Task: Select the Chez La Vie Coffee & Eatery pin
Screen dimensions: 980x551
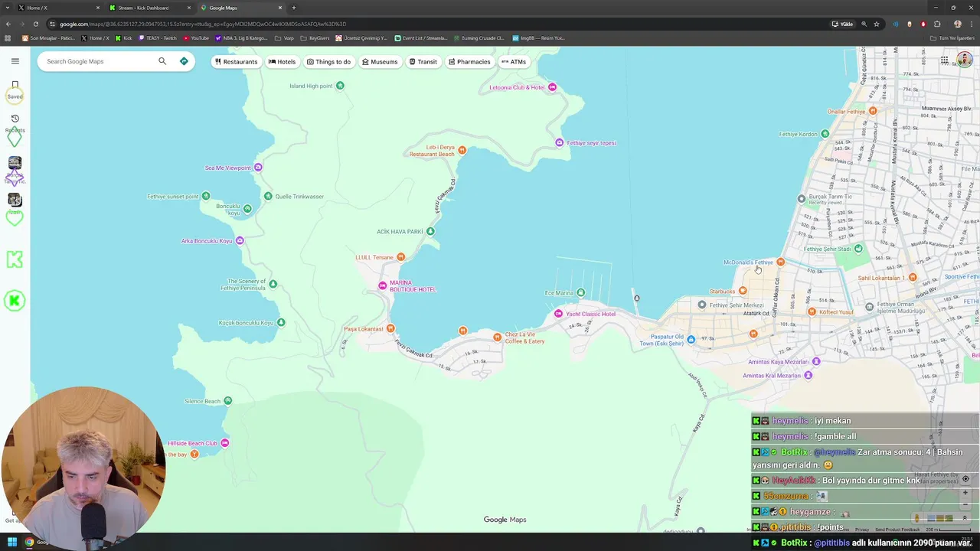Action: pyautogui.click(x=497, y=337)
